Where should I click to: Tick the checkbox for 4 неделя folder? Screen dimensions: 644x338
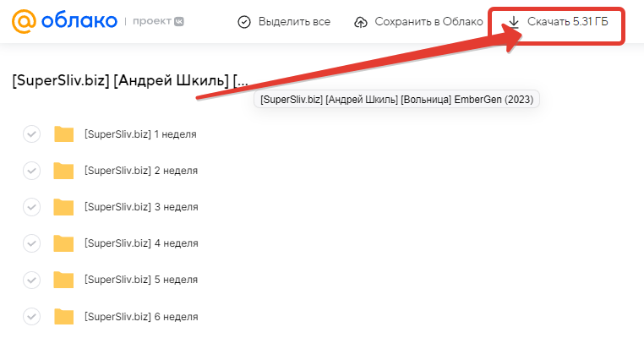pyautogui.click(x=31, y=243)
